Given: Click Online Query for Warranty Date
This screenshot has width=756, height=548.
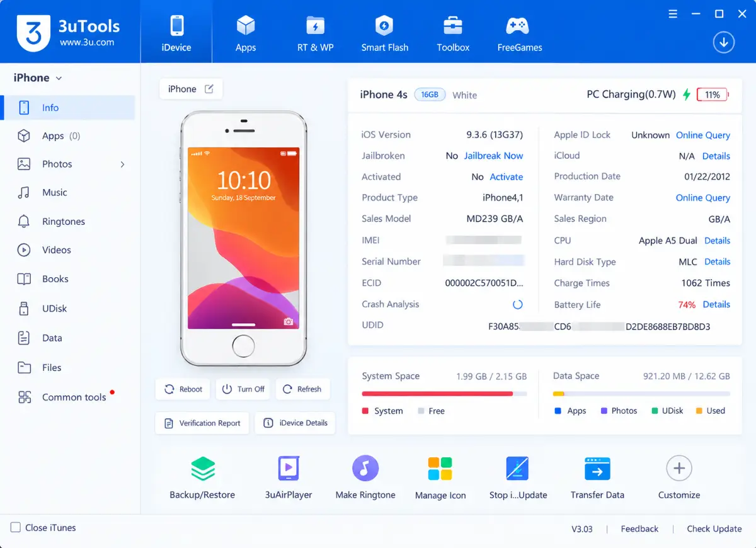Looking at the screenshot, I should click(703, 198).
